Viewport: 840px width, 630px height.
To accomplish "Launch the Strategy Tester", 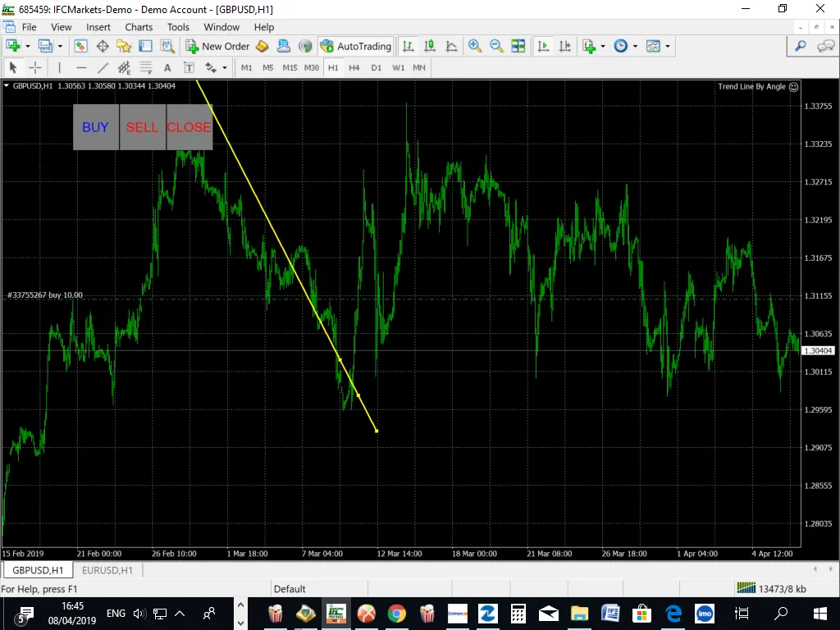I will (x=167, y=46).
